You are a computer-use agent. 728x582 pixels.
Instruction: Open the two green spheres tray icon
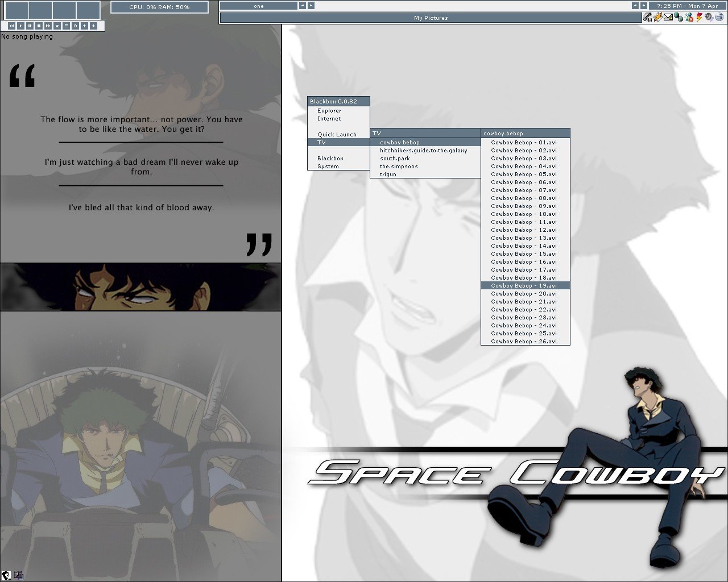coord(679,17)
